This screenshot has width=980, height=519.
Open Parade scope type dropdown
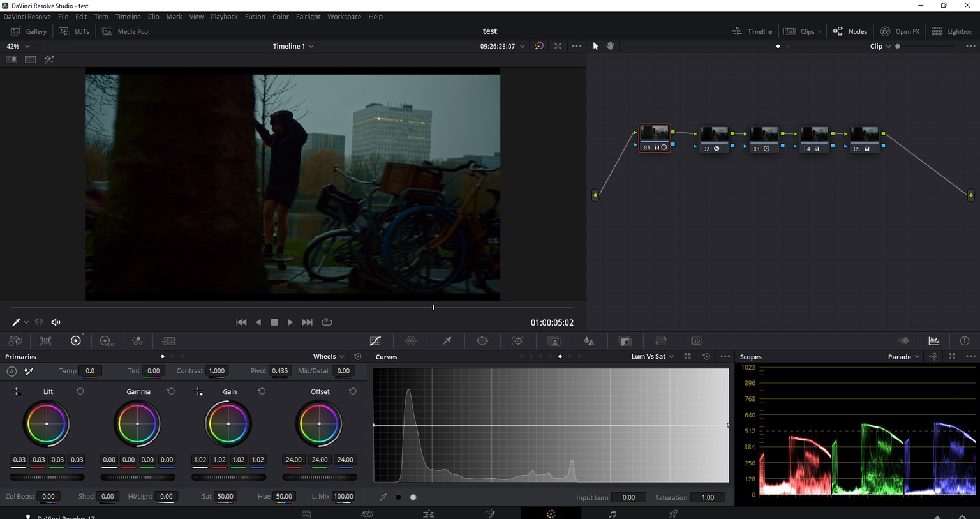pyautogui.click(x=903, y=357)
